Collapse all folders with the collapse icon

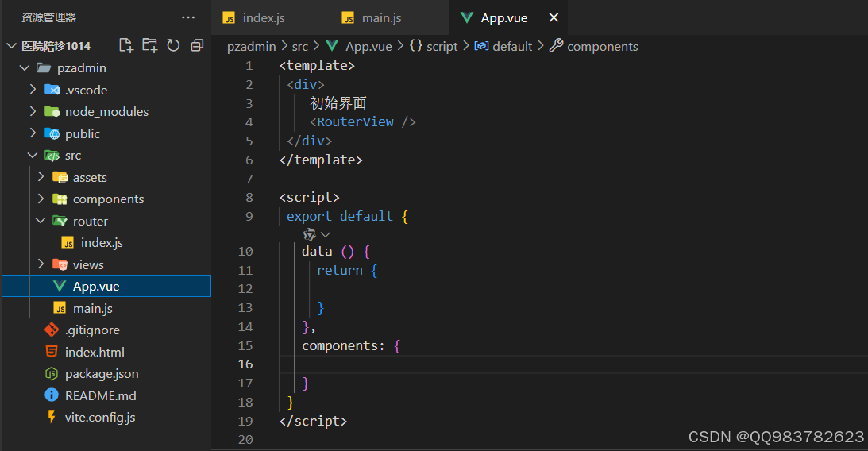pyautogui.click(x=197, y=45)
